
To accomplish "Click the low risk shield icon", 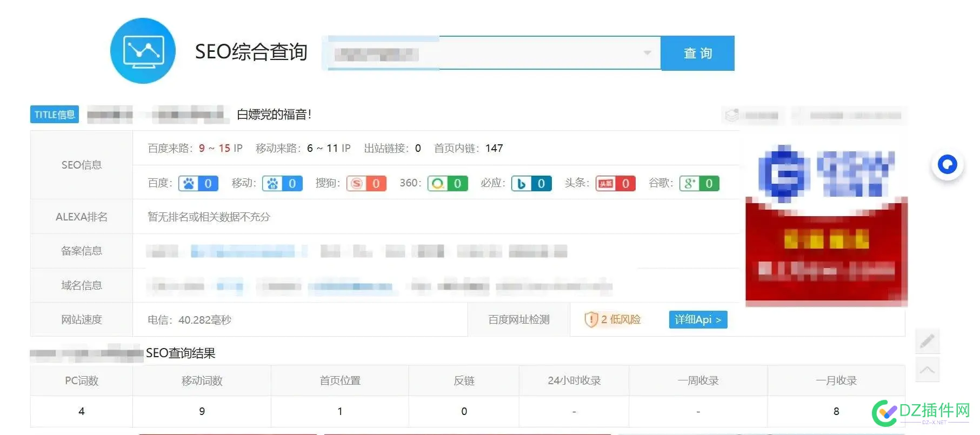I will (x=591, y=319).
